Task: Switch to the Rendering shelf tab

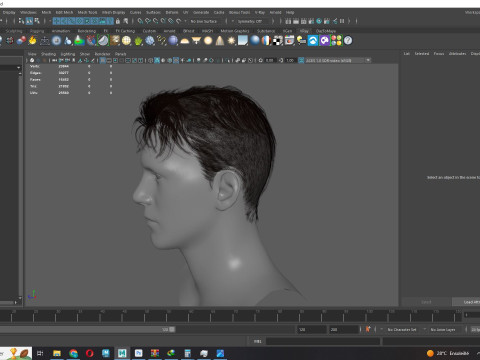Action: (x=87, y=31)
